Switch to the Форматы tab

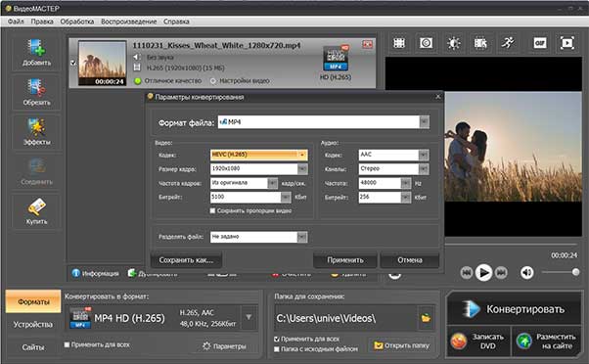tap(33, 301)
